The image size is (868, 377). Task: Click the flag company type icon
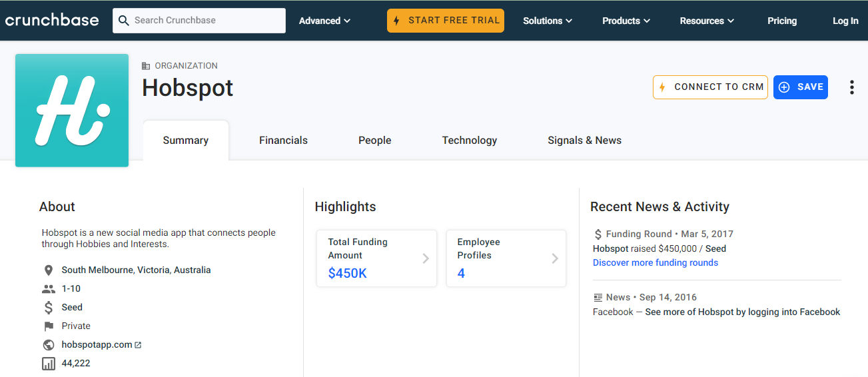[48, 326]
